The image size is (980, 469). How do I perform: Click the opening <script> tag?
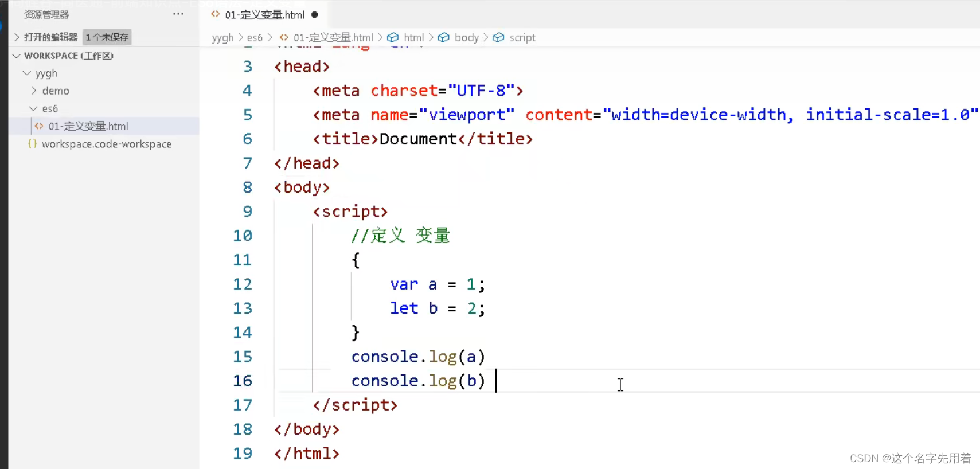[350, 212]
